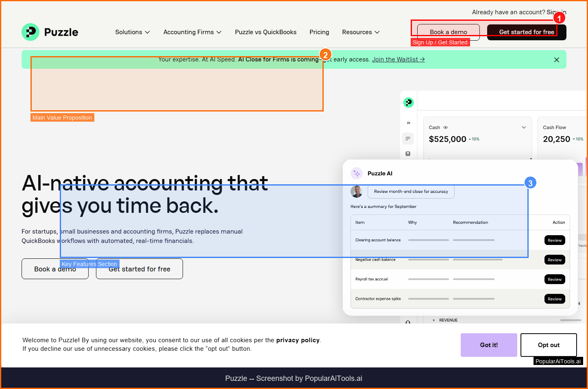Open the Solutions dropdown menu
The image size is (588, 389).
tap(132, 32)
